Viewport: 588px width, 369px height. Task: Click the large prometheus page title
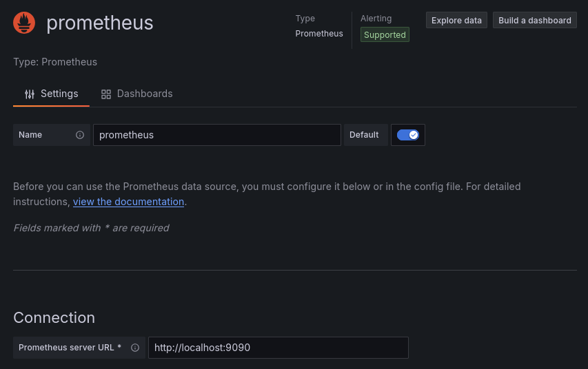coord(100,23)
